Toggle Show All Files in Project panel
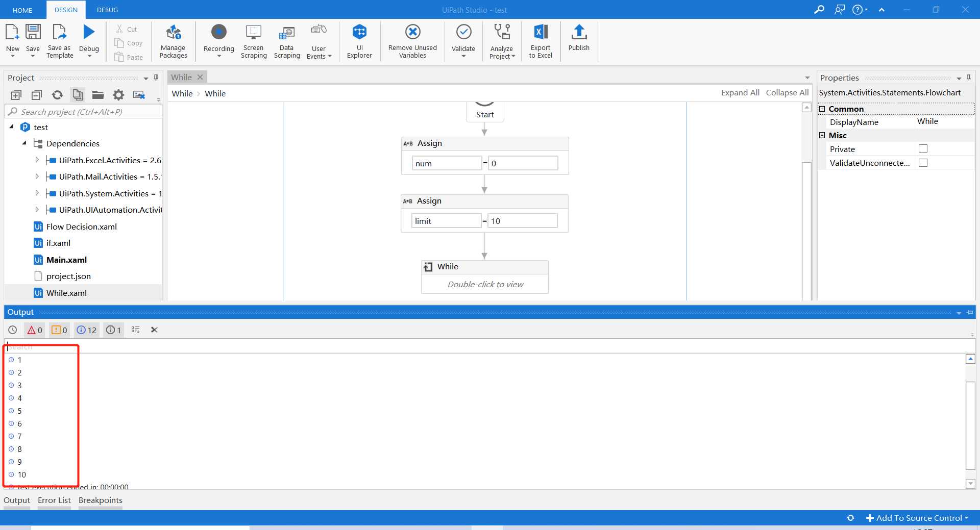 click(x=78, y=95)
